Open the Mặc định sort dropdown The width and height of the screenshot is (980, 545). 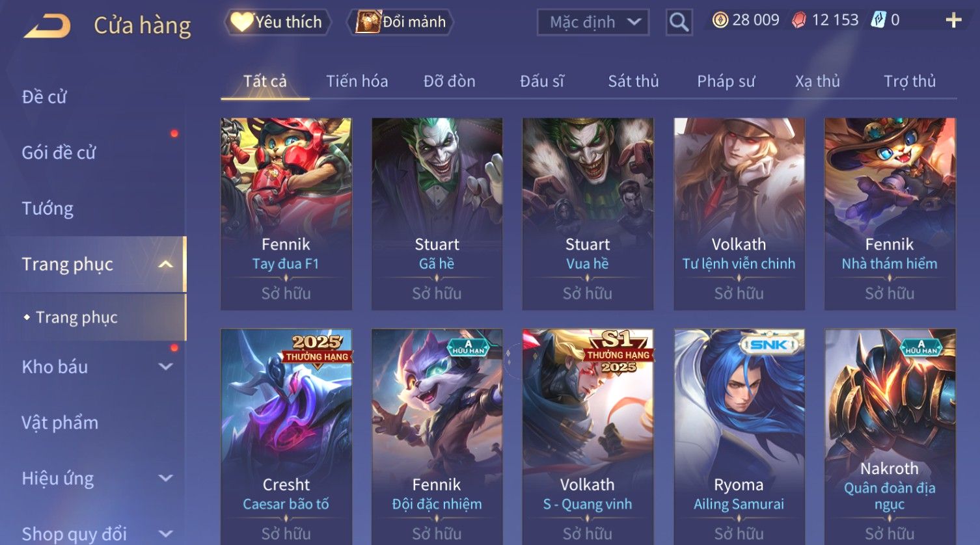tap(593, 22)
